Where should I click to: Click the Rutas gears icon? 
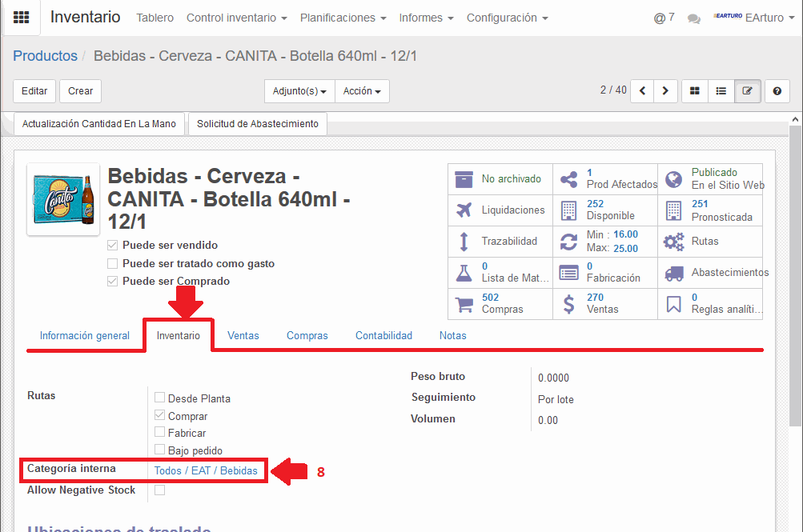tap(673, 242)
